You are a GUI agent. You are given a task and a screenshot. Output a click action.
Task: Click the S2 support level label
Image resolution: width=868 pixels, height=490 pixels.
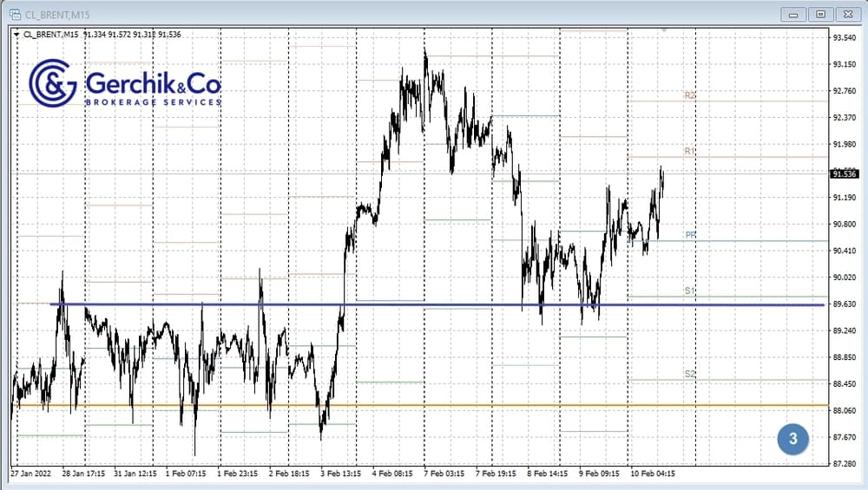tap(689, 374)
